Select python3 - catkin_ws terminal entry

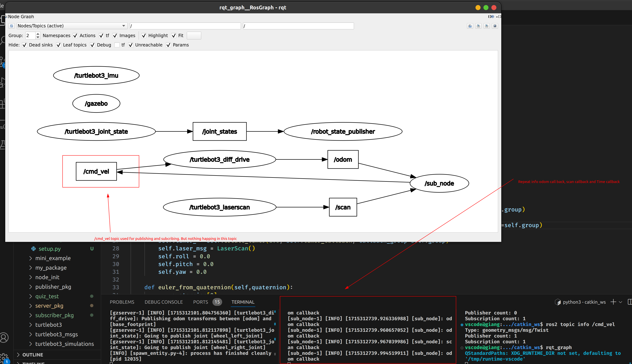(x=584, y=302)
